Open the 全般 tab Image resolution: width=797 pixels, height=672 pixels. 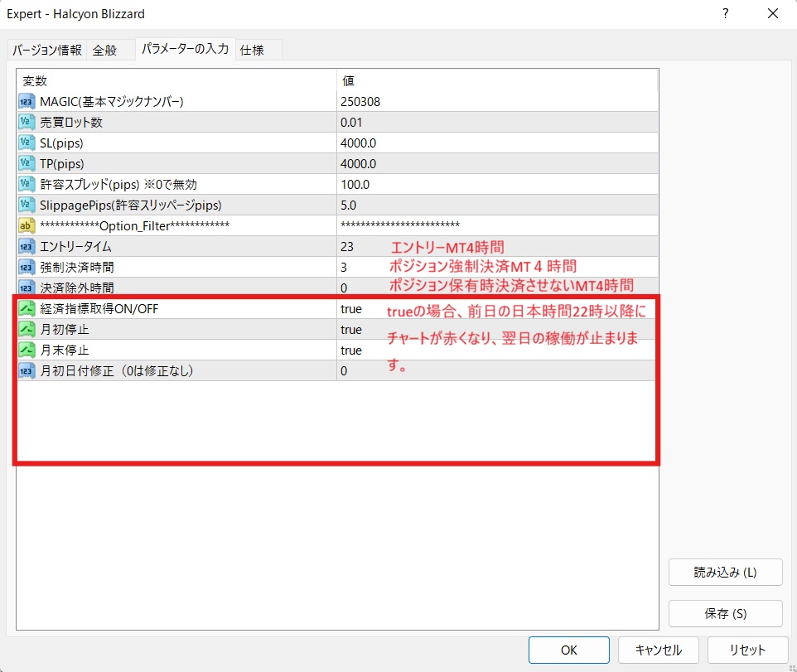(104, 50)
